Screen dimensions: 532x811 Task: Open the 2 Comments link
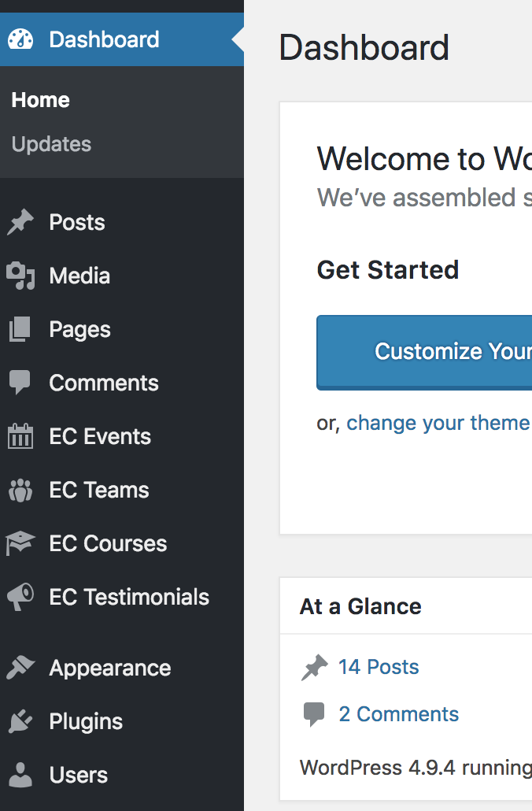tap(399, 714)
